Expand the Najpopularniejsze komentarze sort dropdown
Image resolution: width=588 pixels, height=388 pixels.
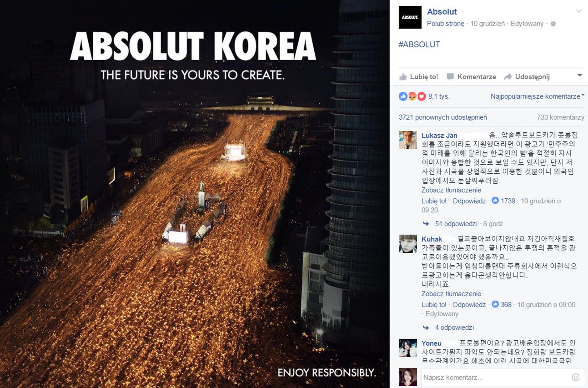click(x=537, y=96)
